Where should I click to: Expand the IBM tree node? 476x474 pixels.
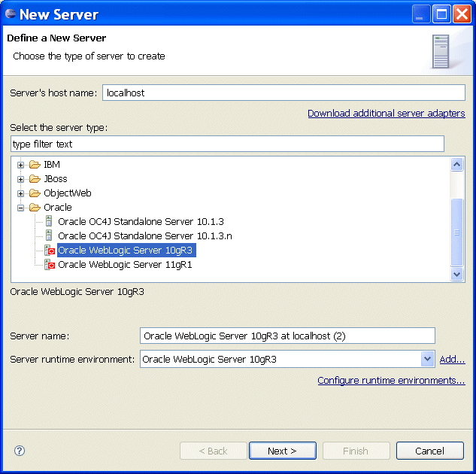click(x=20, y=165)
